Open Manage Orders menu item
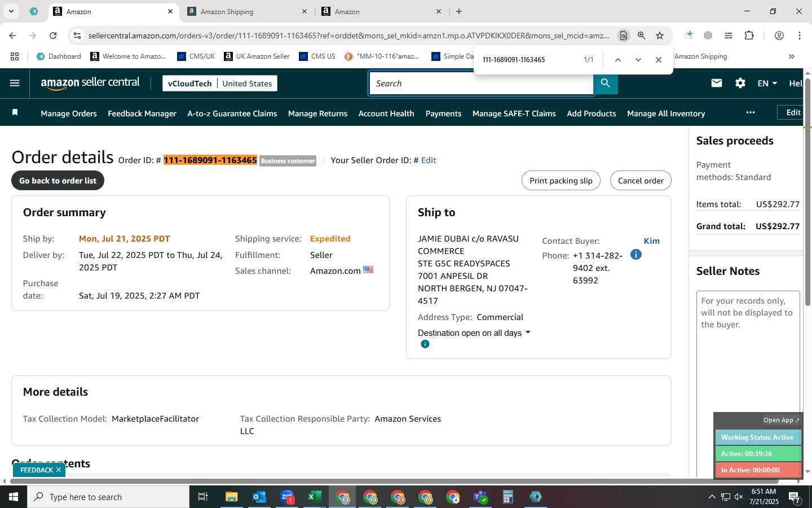This screenshot has width=812, height=508. (69, 113)
